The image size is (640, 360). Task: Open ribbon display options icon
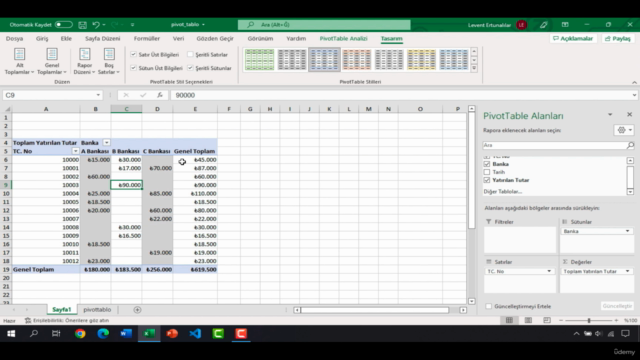click(x=565, y=25)
